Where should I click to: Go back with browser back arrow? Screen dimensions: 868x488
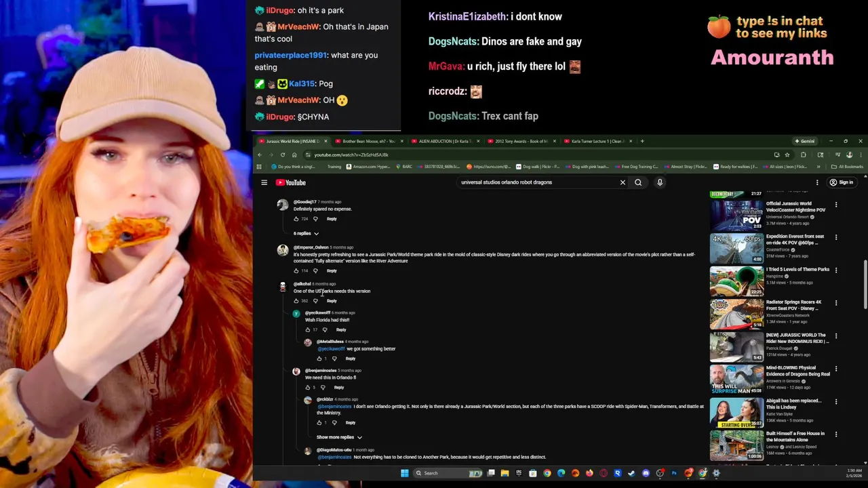[x=259, y=155]
